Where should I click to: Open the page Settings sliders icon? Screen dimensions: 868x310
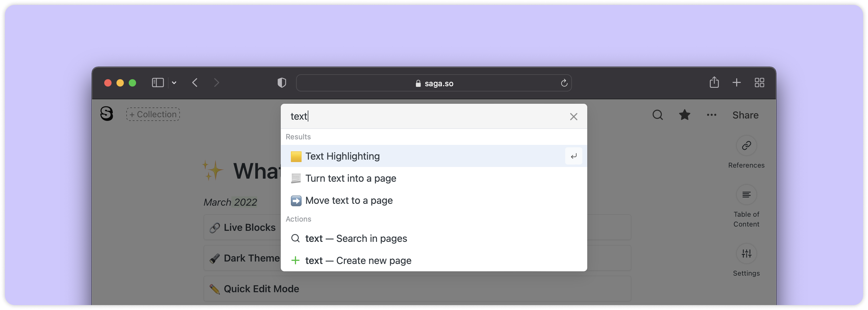pos(746,254)
